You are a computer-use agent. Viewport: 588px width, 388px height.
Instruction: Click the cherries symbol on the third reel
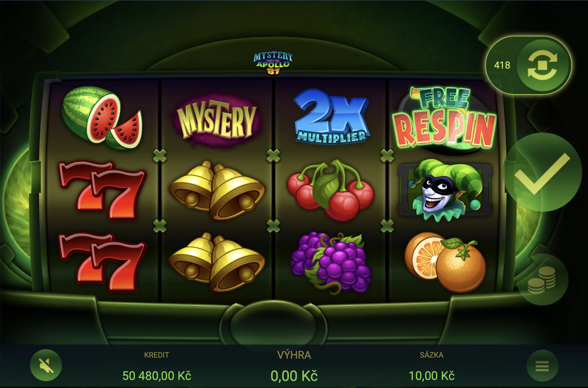point(330,190)
